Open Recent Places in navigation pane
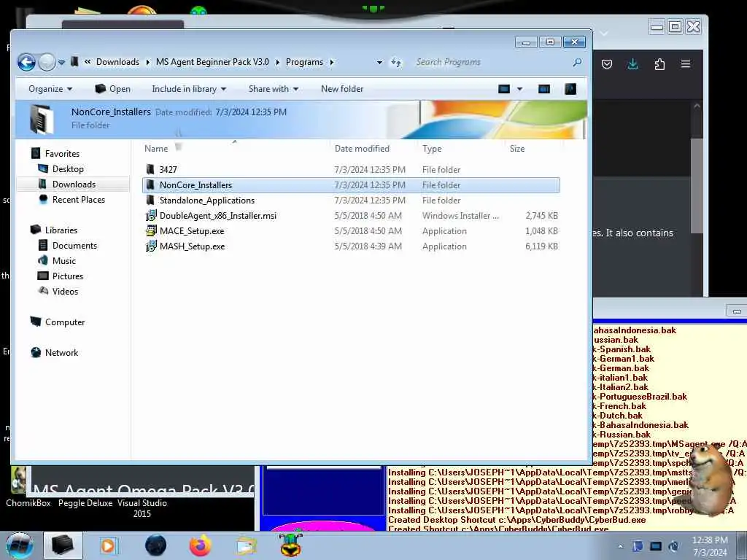Viewport: 747px width, 560px height. 79,200
